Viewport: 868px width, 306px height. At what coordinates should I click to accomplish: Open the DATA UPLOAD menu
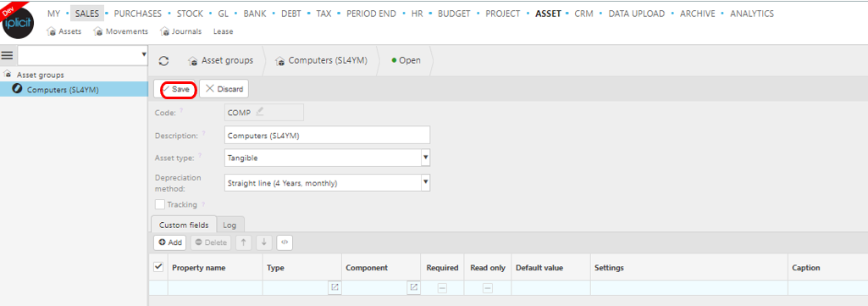637,14
